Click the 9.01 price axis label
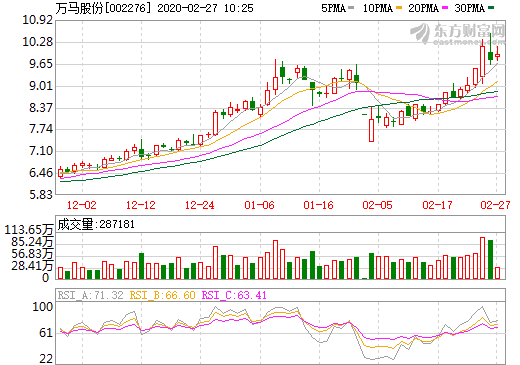Viewport: 520px width, 365px height. tap(41, 86)
